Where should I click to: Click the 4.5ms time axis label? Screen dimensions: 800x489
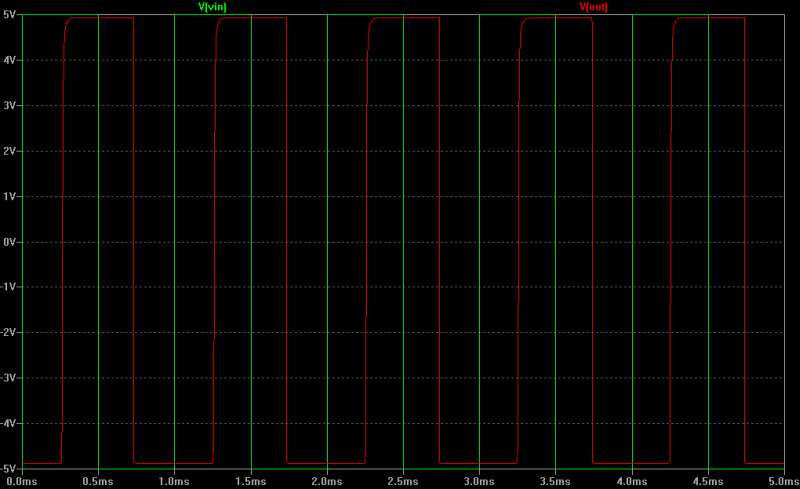point(708,481)
